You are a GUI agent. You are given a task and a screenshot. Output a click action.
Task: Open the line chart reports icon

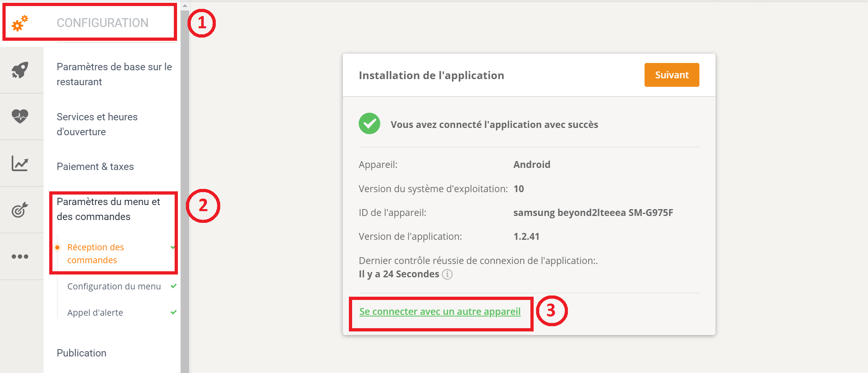(x=20, y=163)
